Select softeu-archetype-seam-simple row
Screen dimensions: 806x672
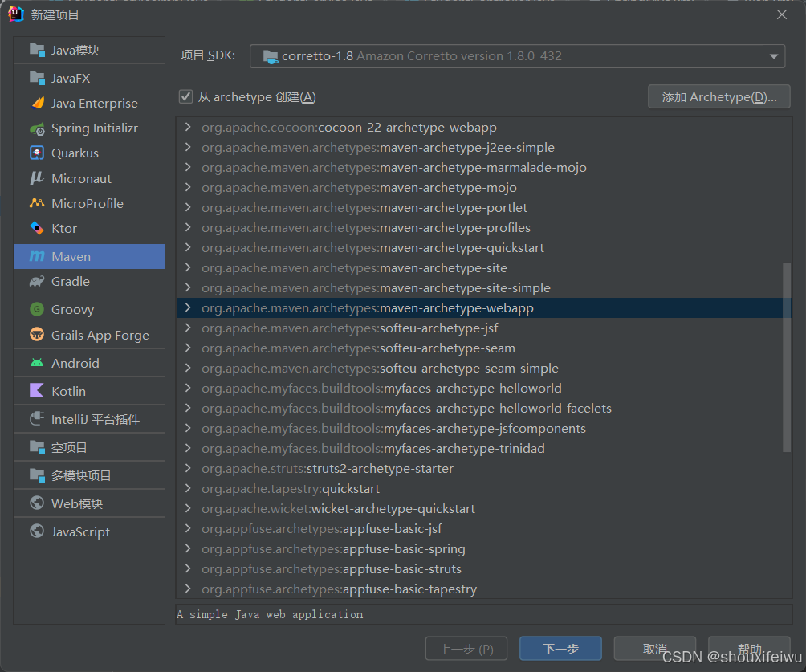[x=484, y=368]
